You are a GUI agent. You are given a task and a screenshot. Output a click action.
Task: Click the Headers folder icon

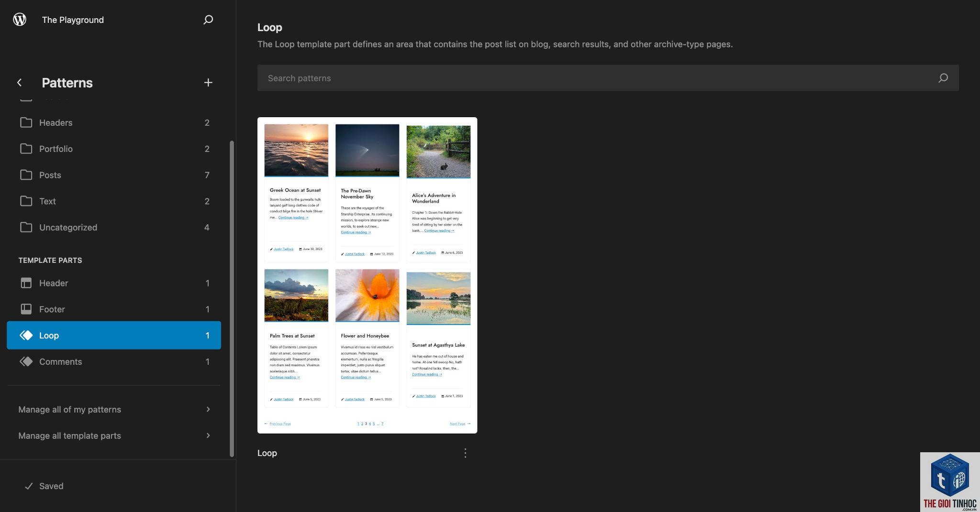click(26, 122)
